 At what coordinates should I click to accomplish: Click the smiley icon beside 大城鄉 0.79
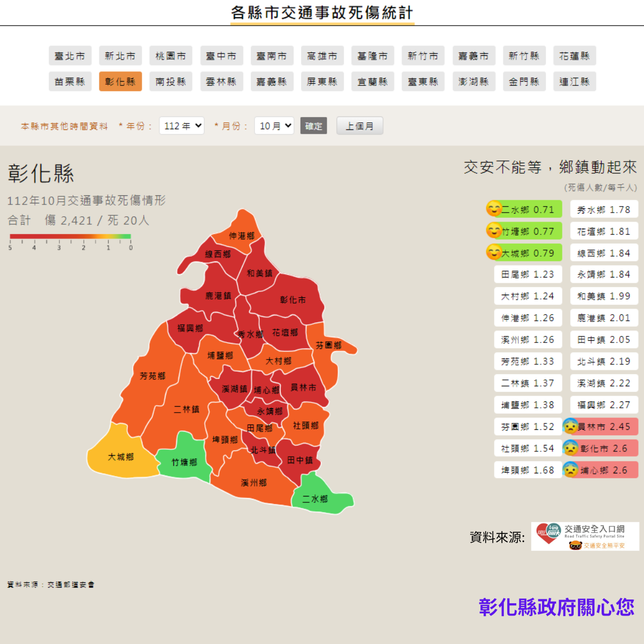click(x=494, y=252)
